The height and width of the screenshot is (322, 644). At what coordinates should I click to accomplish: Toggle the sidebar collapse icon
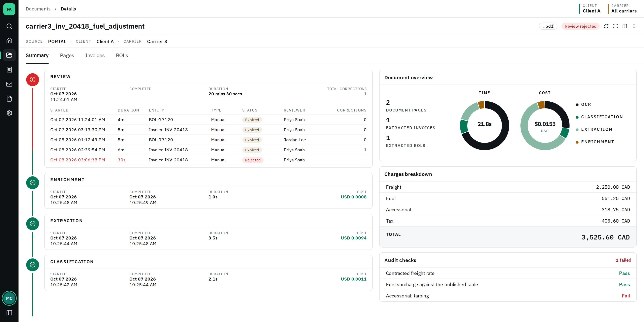tap(9, 313)
